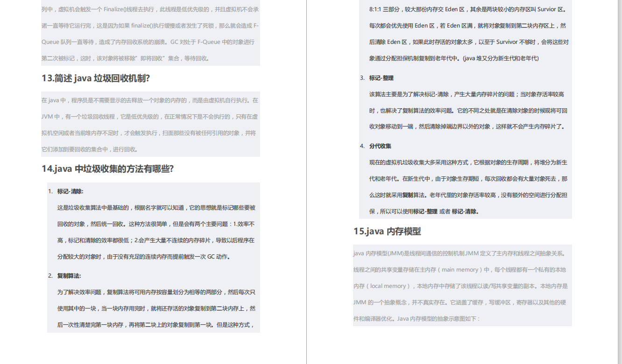Image resolution: width=622 pixels, height=364 pixels.
Task: Click line starting "回收的对象，然后统一回收"
Action: 156,224
